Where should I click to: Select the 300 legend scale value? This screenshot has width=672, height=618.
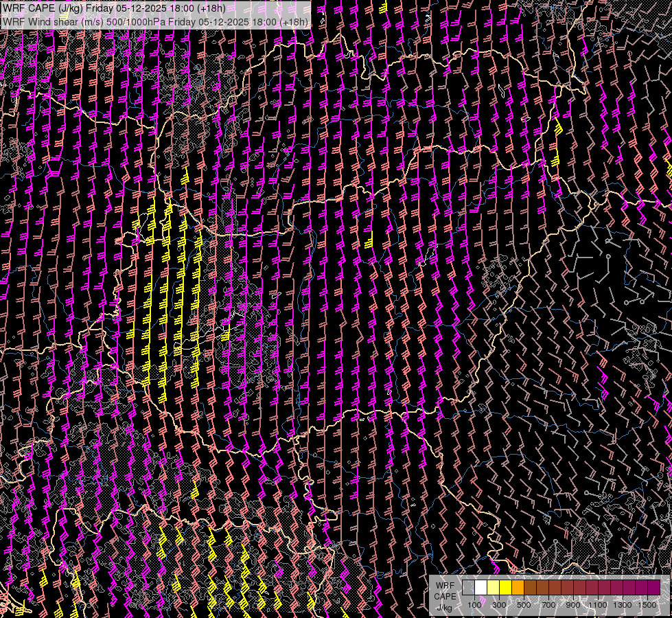point(499,605)
